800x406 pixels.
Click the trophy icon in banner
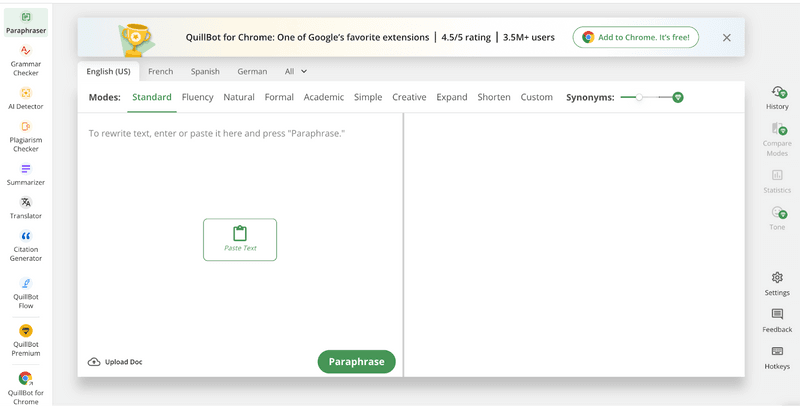tap(136, 39)
